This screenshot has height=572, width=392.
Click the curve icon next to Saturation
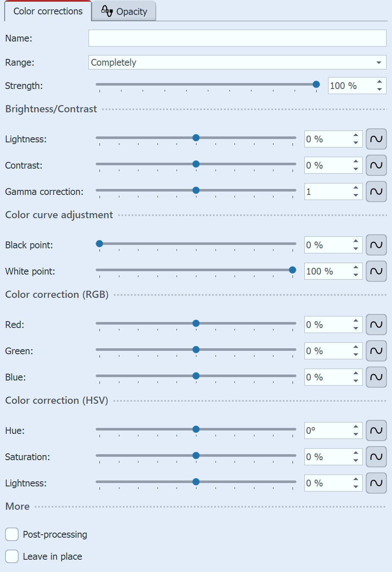[x=376, y=457]
